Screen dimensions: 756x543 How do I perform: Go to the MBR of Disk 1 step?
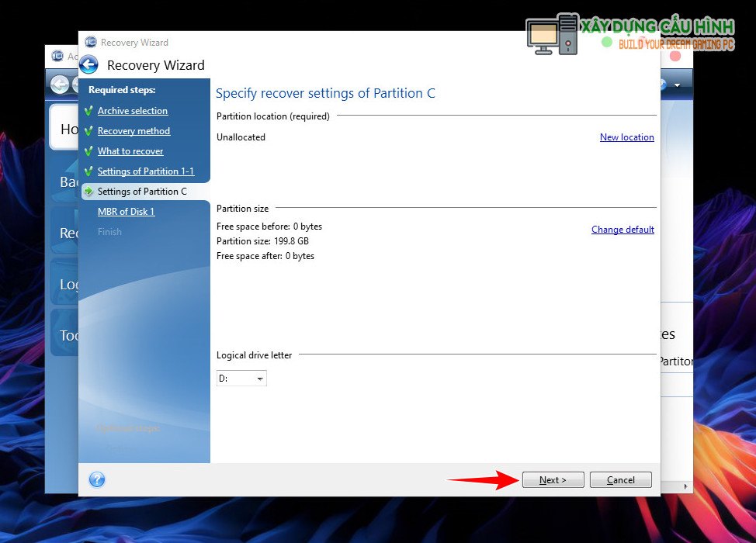126,212
